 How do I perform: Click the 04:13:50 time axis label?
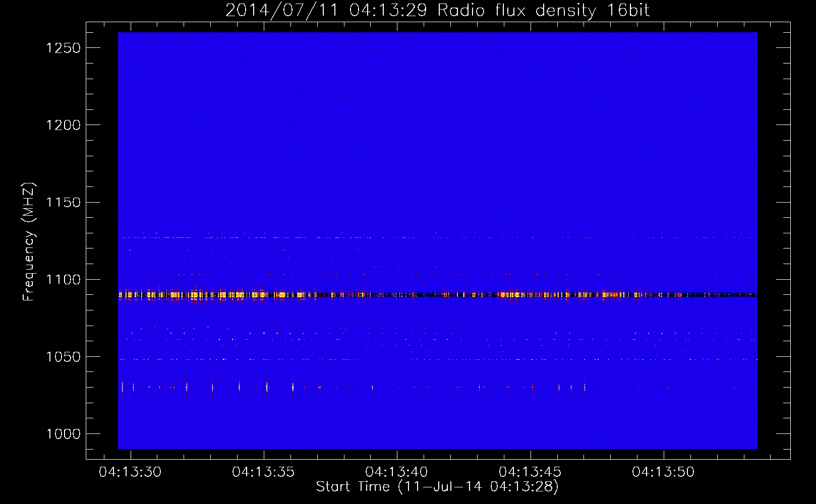pos(663,472)
